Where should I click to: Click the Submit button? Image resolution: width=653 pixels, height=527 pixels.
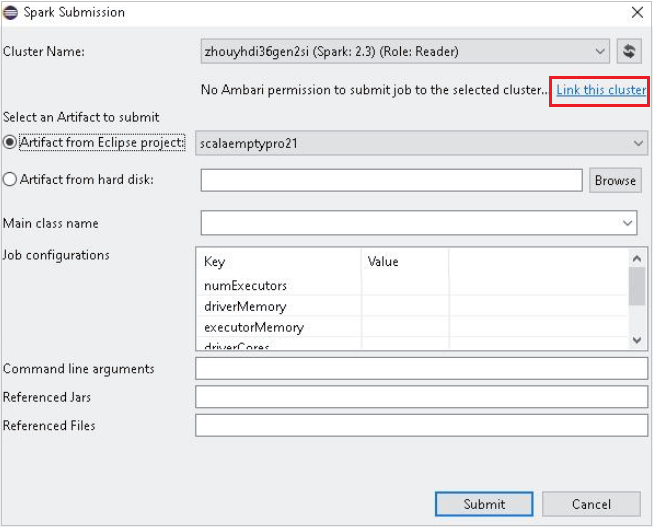tap(484, 504)
